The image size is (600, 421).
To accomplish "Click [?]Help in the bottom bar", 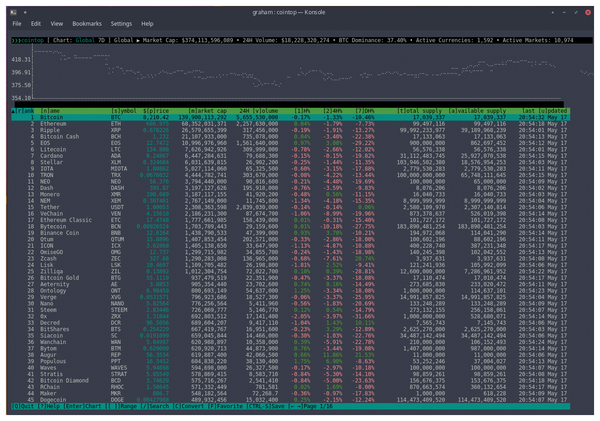I will (49, 406).
